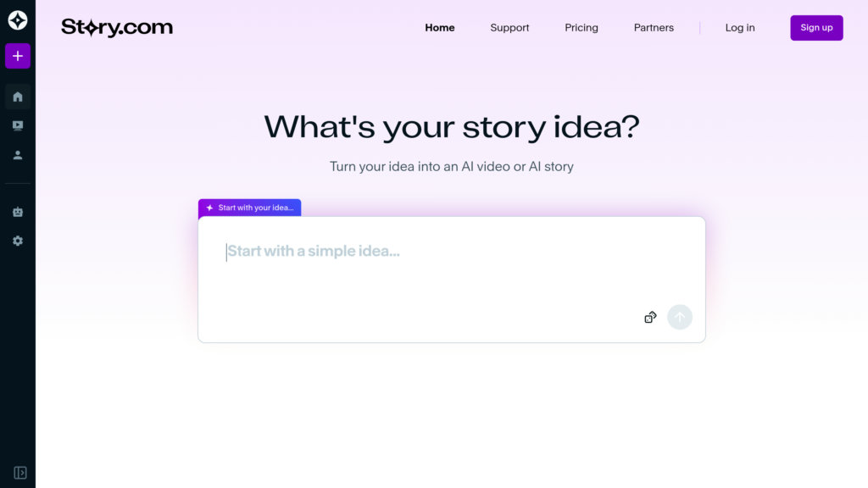Navigate to the Pricing page

point(581,28)
